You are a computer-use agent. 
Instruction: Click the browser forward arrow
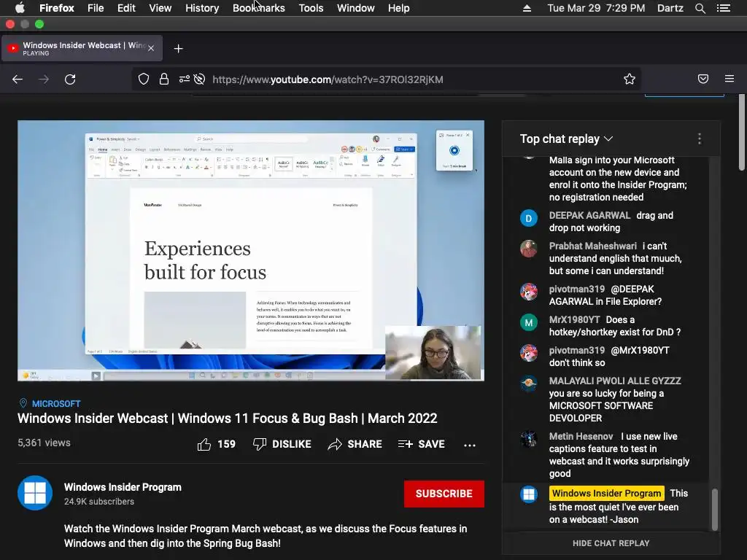43,79
